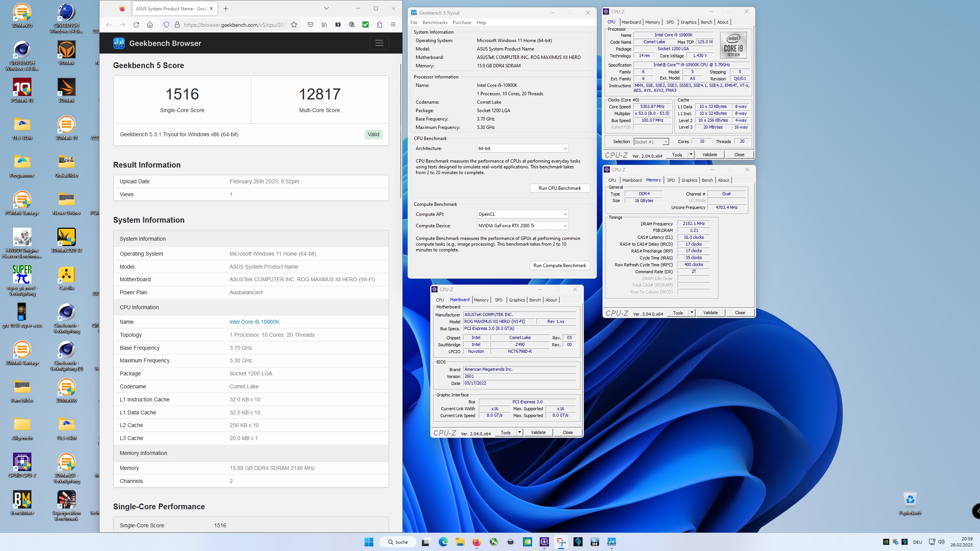Screen dimensions: 980x551
Task: Open the Purchase menu in Geekbench 5
Action: coord(462,23)
